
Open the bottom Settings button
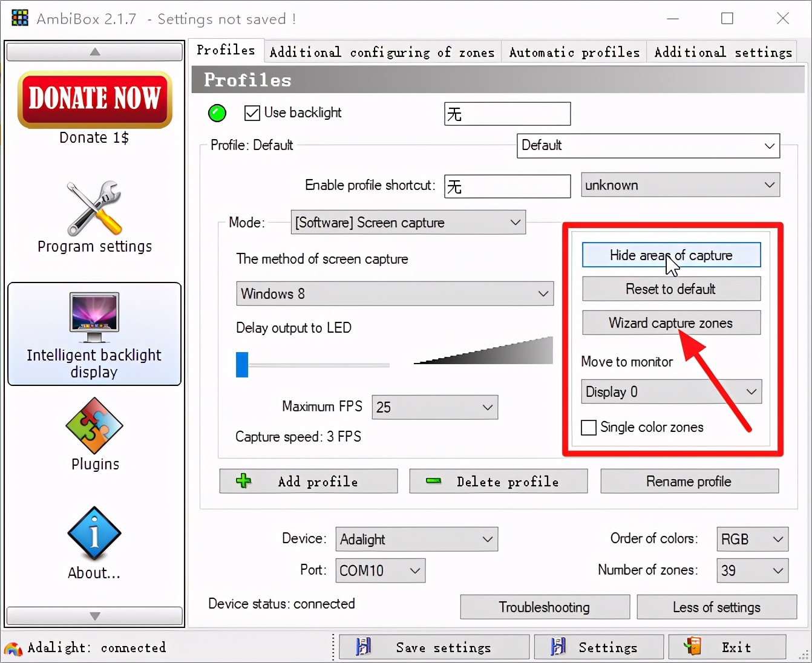[599, 647]
